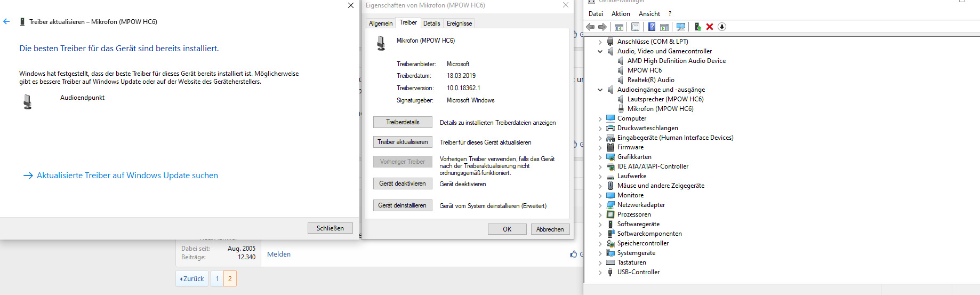Confirm the properties dialog with OK
This screenshot has height=295, width=980.
[x=507, y=229]
